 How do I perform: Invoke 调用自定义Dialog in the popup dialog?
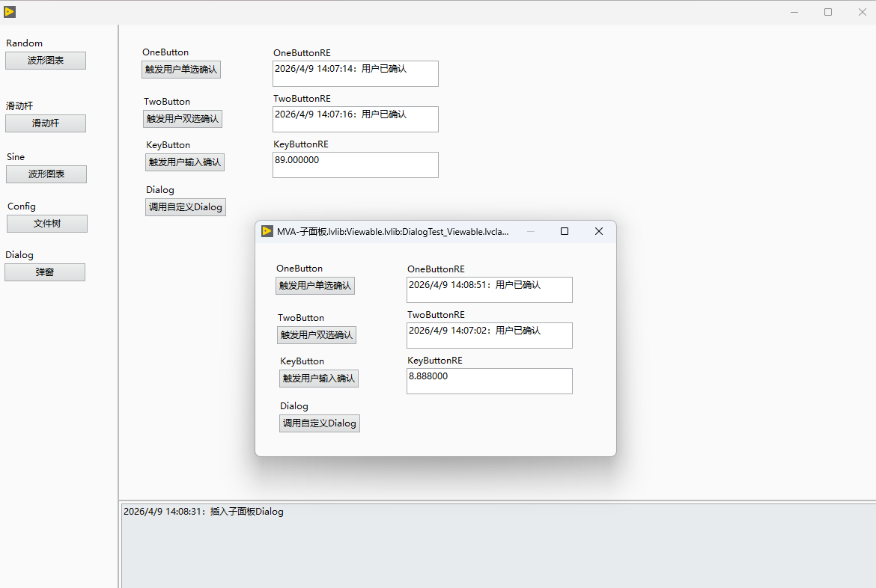pyautogui.click(x=320, y=423)
